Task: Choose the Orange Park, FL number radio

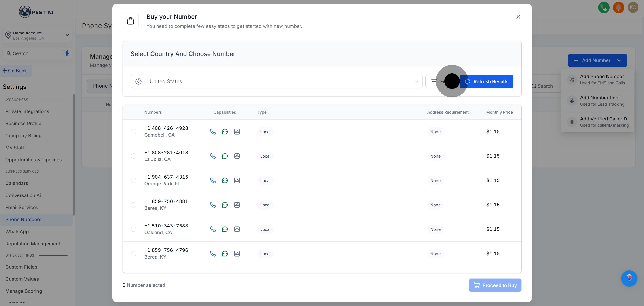Action: pos(134,180)
